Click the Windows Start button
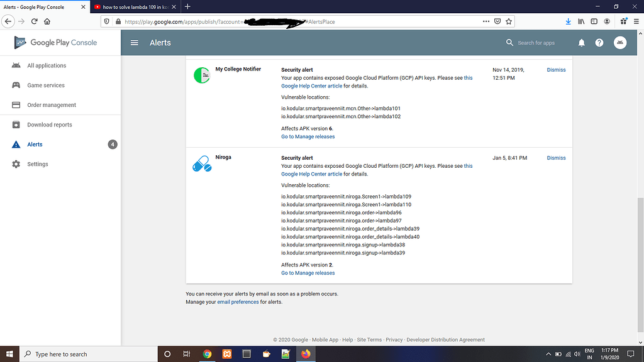This screenshot has width=644, height=362. 9,354
